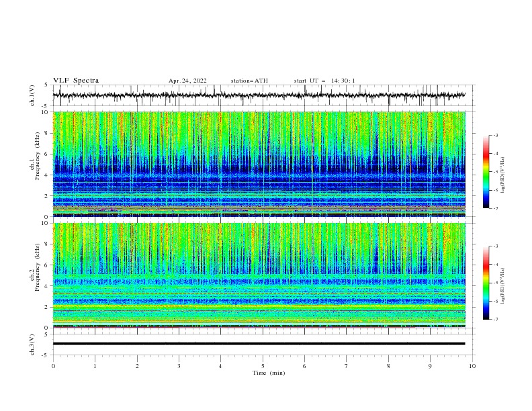Viewport: 532px width, 411px height.
Task: Click the "ch.1(V)" waveform axis label
Action: click(32, 95)
